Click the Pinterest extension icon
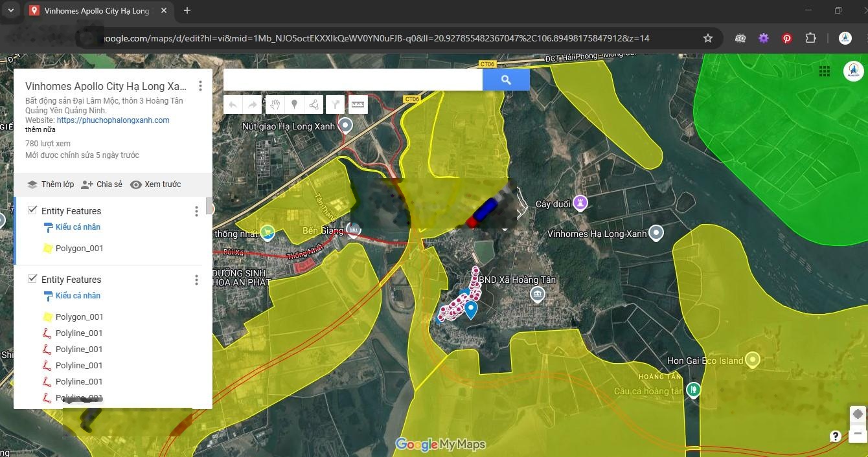 [786, 38]
